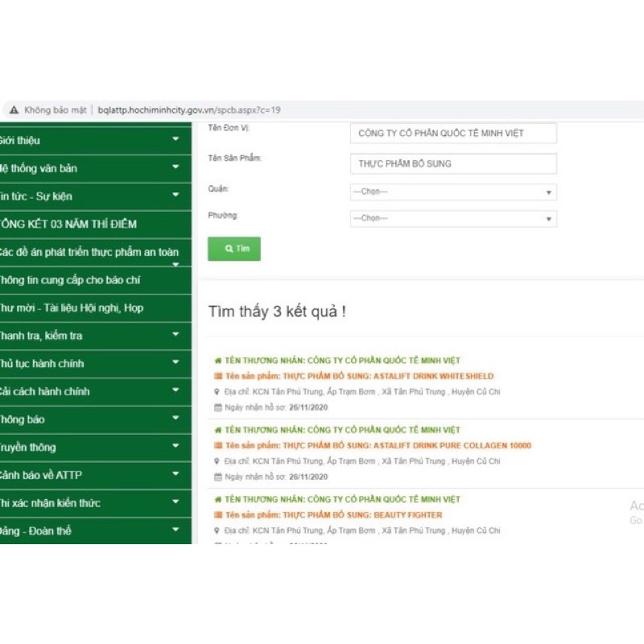This screenshot has height=644, width=644.
Task: Click first result's address 'KCN Tân Phú Trung'
Action: (288, 392)
